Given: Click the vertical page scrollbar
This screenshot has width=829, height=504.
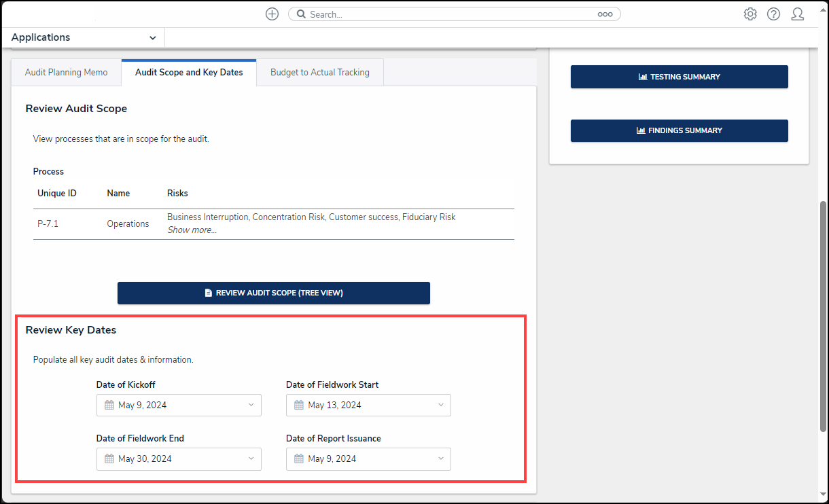Looking at the screenshot, I should coord(822,317).
